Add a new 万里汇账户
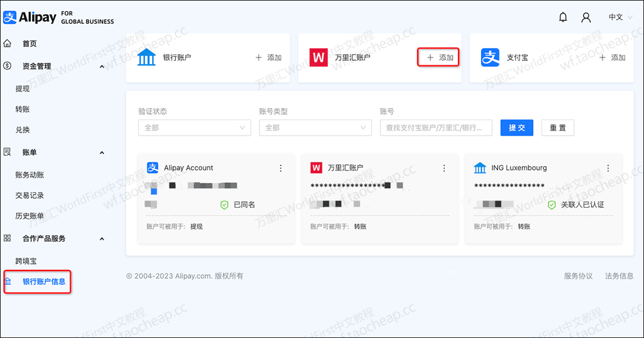644x338 pixels. [x=440, y=57]
